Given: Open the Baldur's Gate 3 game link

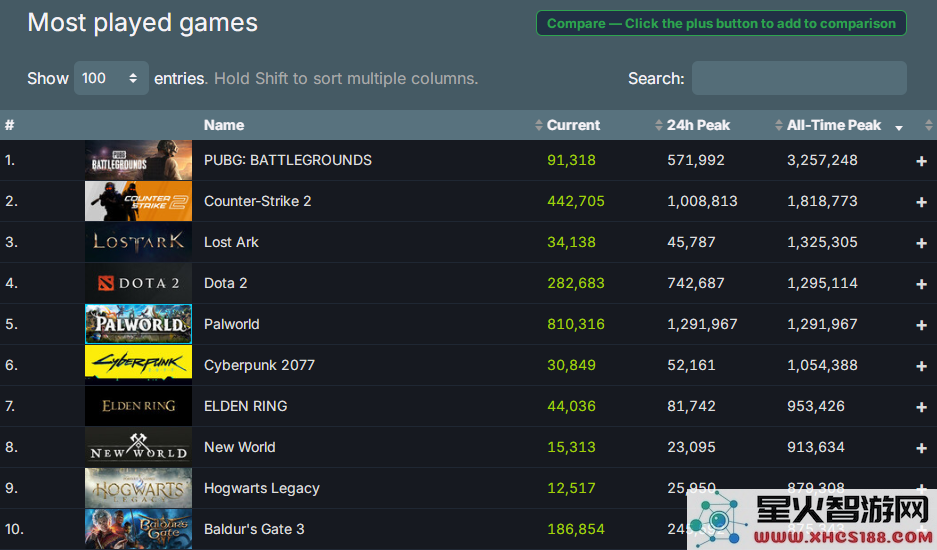Looking at the screenshot, I should pos(254,528).
